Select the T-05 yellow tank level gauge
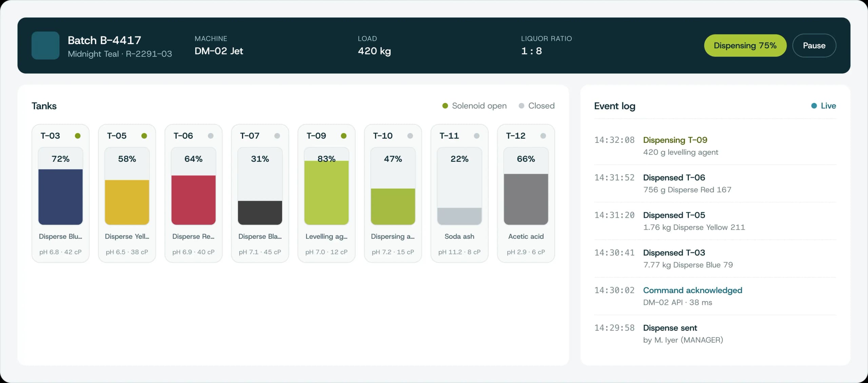The image size is (868, 383). (127, 186)
